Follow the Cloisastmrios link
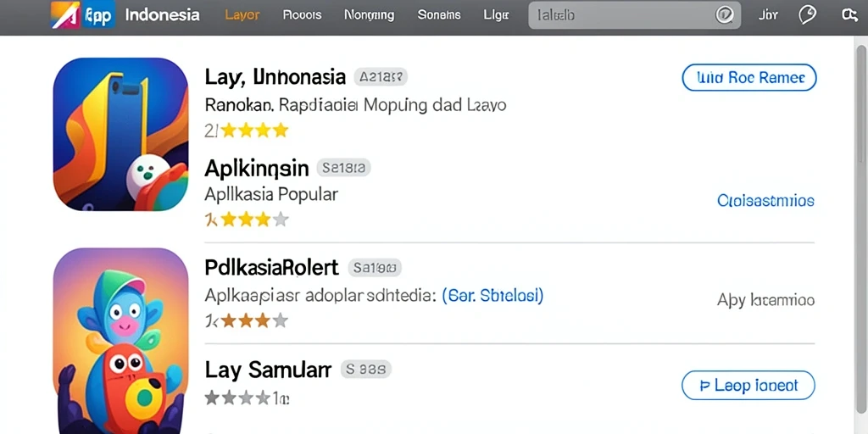 [765, 200]
